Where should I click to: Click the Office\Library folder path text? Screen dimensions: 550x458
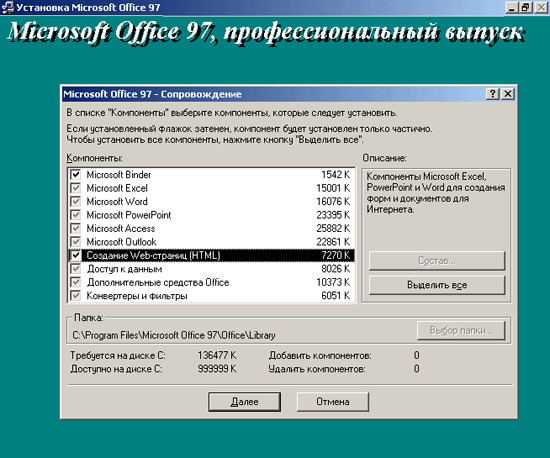(174, 335)
